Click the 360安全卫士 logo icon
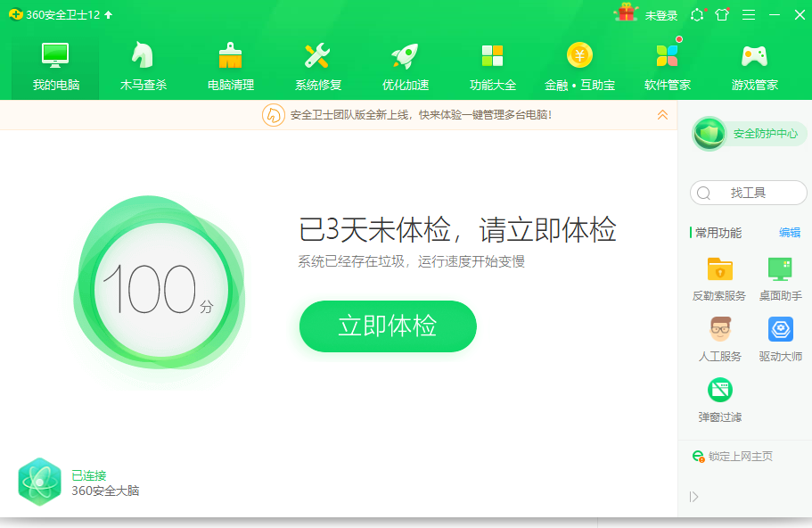The width and height of the screenshot is (812, 528). point(15,14)
